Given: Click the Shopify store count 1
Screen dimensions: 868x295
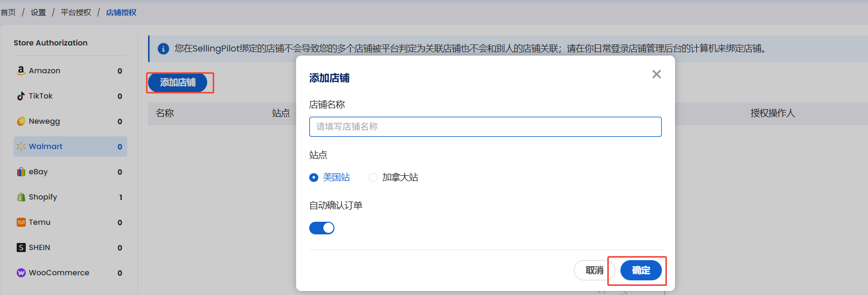Looking at the screenshot, I should coord(121,198).
